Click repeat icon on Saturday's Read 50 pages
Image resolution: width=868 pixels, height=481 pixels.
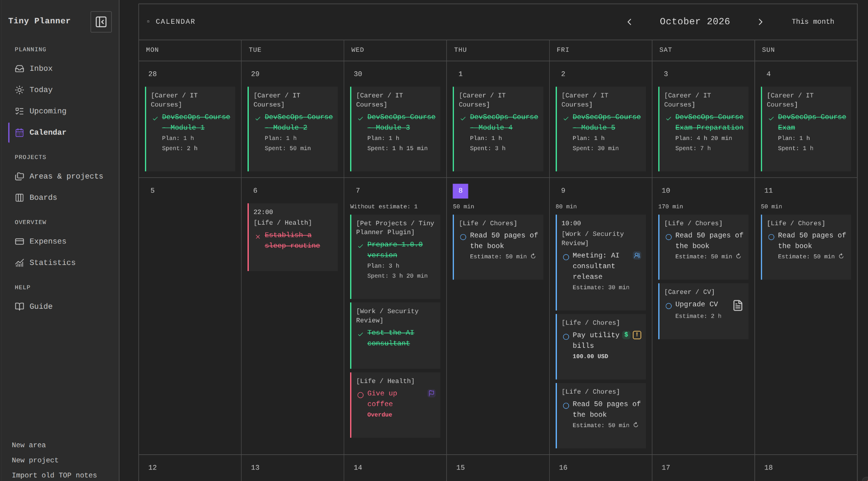738,256
